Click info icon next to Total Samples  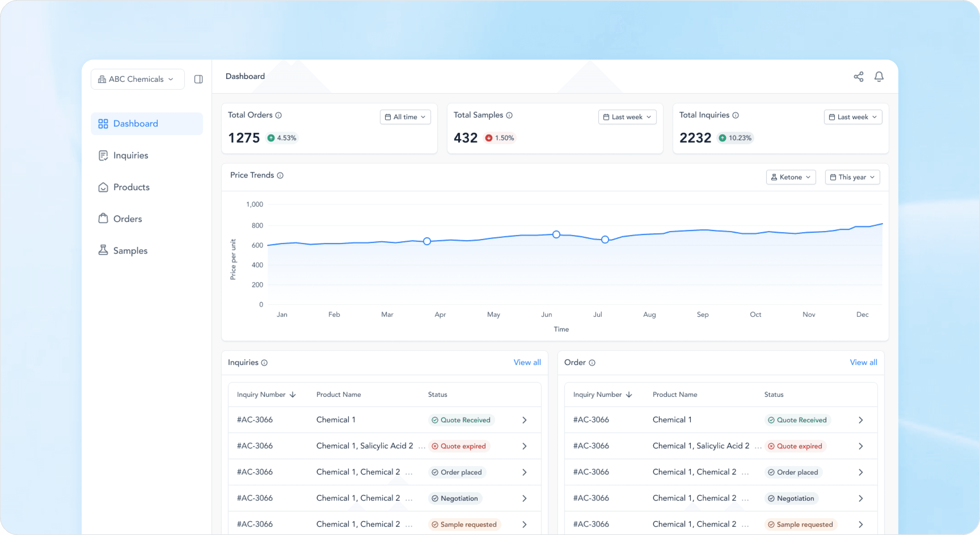509,115
